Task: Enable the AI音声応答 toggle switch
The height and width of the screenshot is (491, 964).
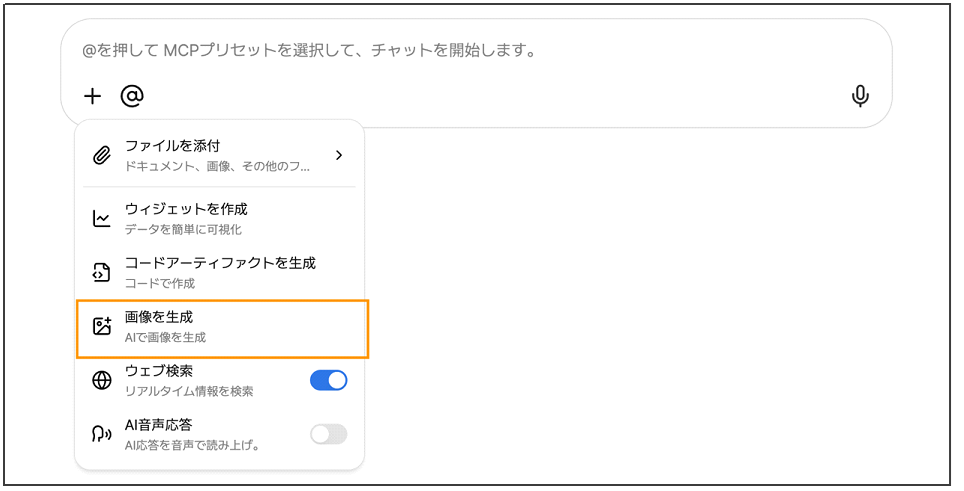Action: (x=328, y=434)
